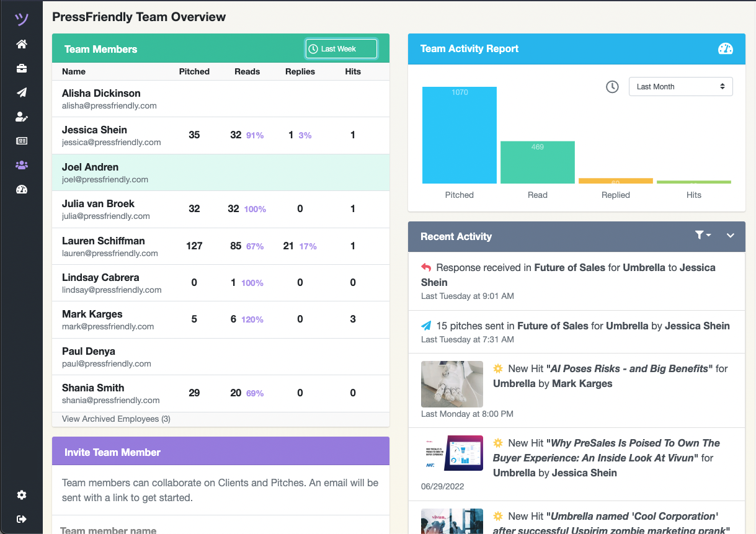Click the gauge icon on Team Activity Report header
Screen dimensions: 756x534
(x=727, y=48)
